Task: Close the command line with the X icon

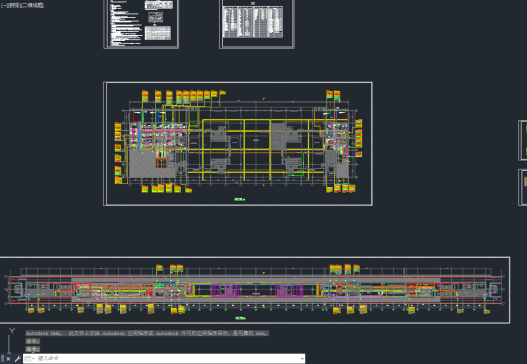Action: 8,359
